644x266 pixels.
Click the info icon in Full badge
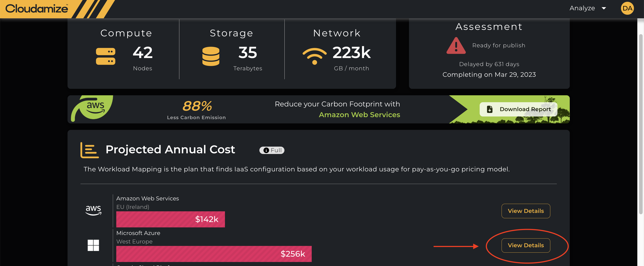pyautogui.click(x=266, y=150)
